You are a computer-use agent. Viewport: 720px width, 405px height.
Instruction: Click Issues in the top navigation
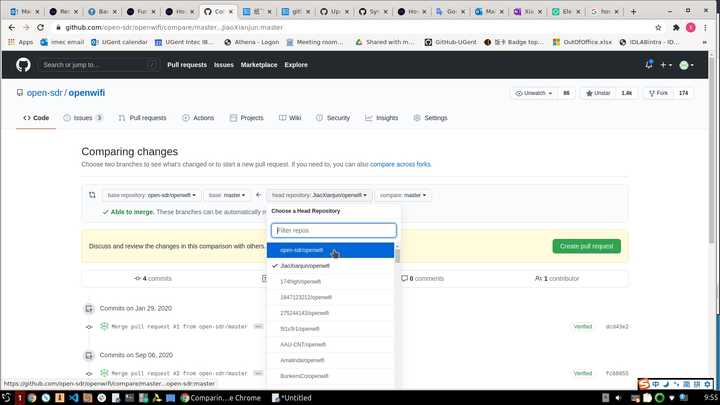(224, 65)
